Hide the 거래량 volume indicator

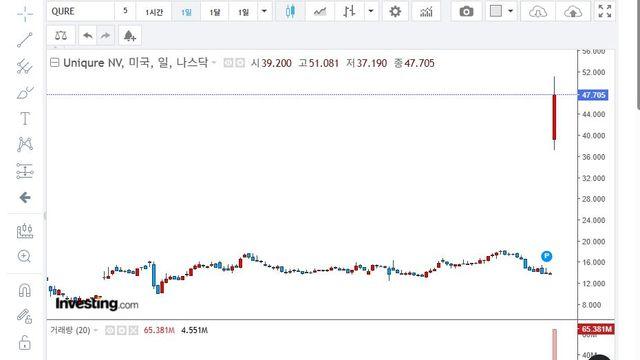[x=110, y=330]
